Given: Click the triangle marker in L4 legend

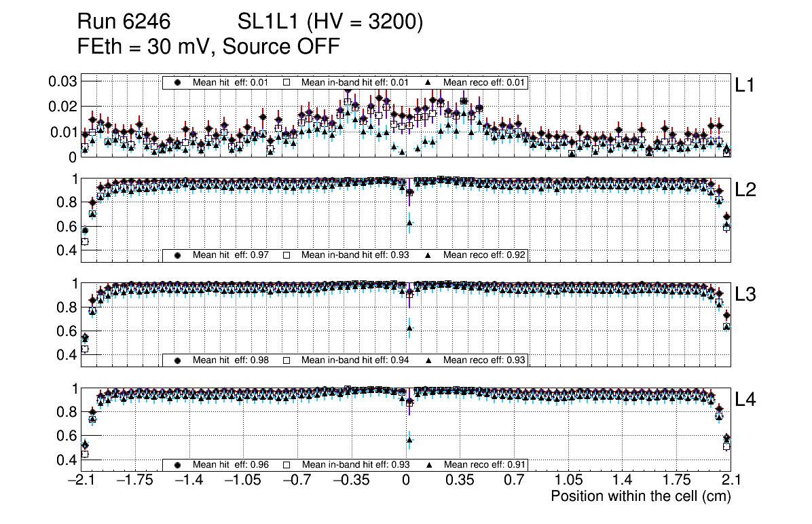Looking at the screenshot, I should tap(429, 465).
